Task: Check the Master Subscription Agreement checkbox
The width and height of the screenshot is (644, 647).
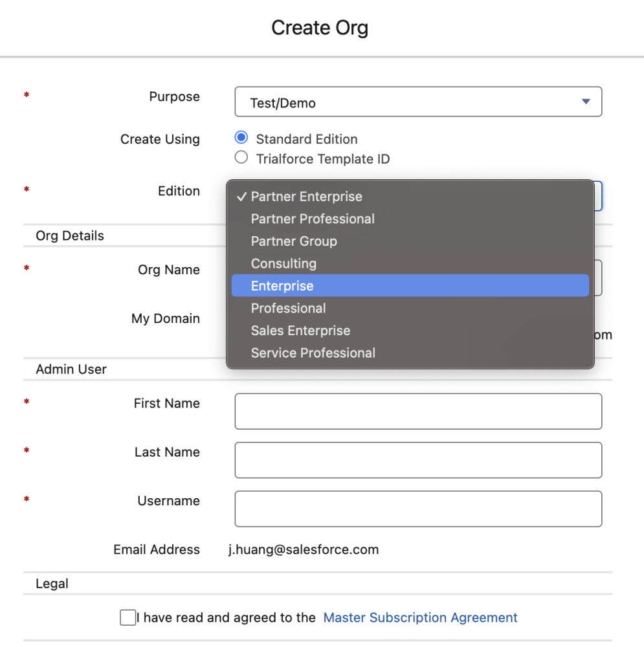Action: pos(128,617)
